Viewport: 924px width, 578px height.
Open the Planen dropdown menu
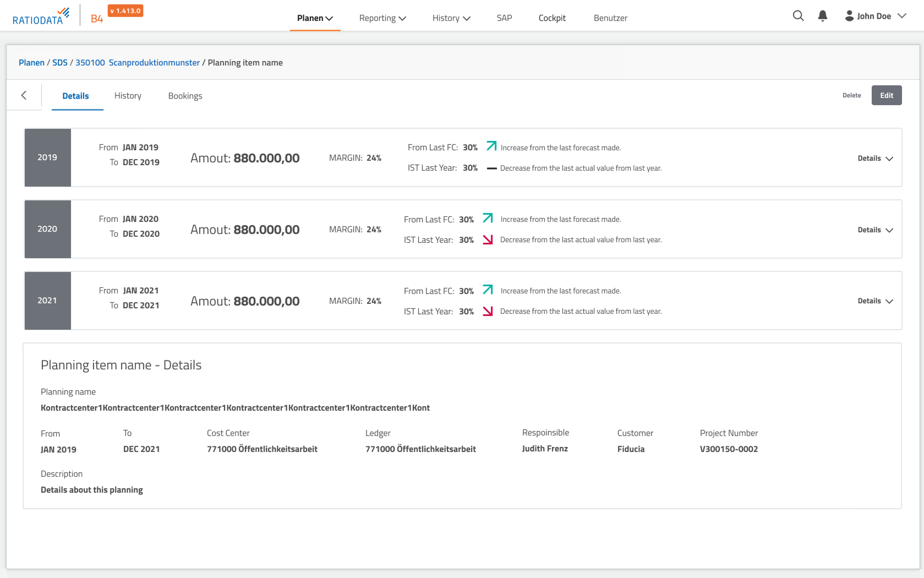click(315, 18)
